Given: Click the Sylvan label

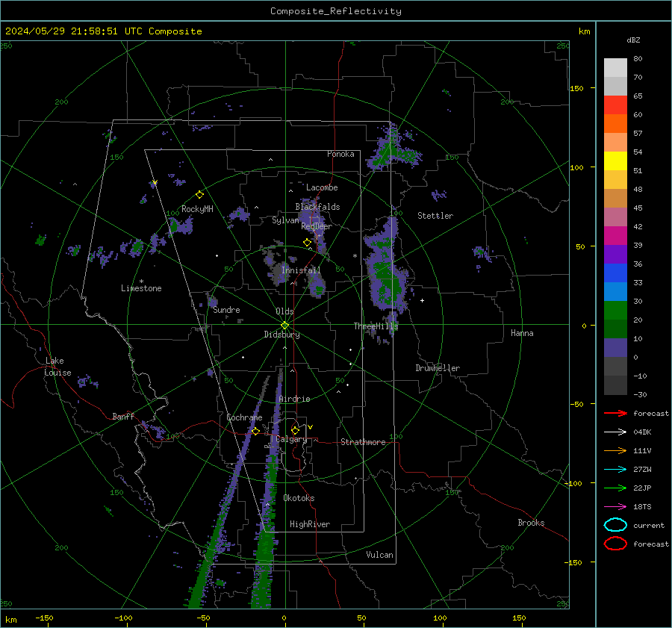Looking at the screenshot, I should coord(285,220).
